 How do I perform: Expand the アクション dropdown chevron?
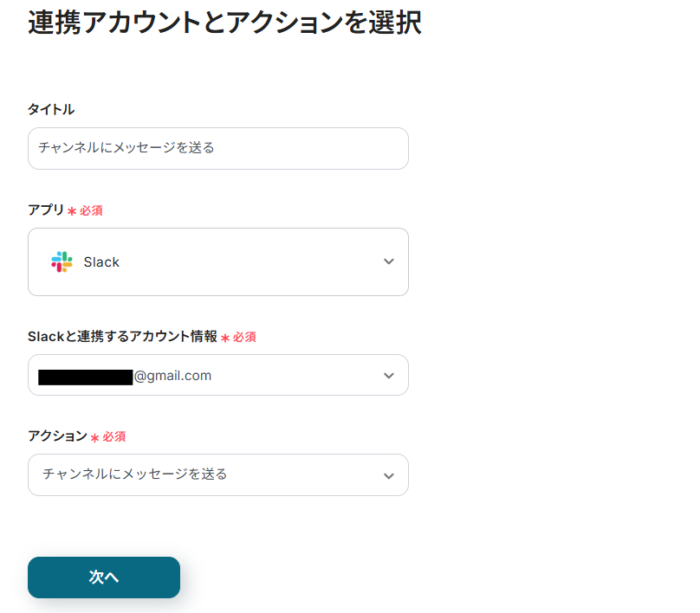(x=389, y=475)
